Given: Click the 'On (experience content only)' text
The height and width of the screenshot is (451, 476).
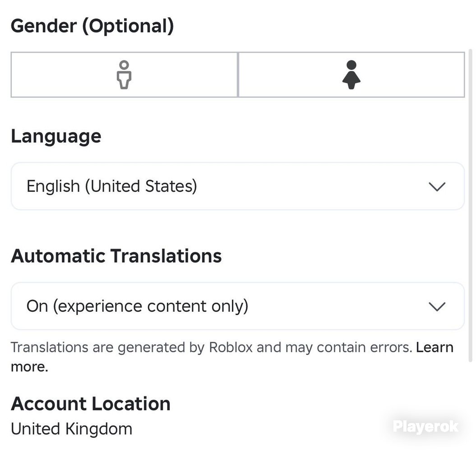Looking at the screenshot, I should point(137,306).
